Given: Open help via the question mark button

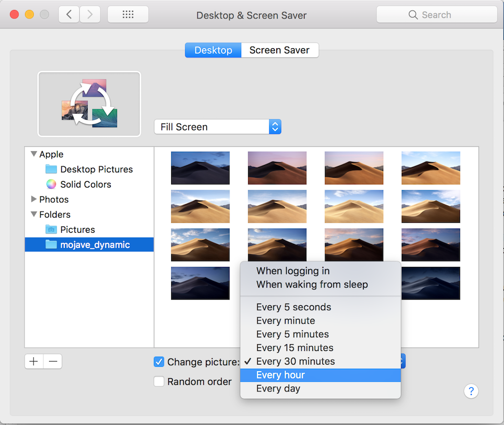Looking at the screenshot, I should tap(471, 391).
